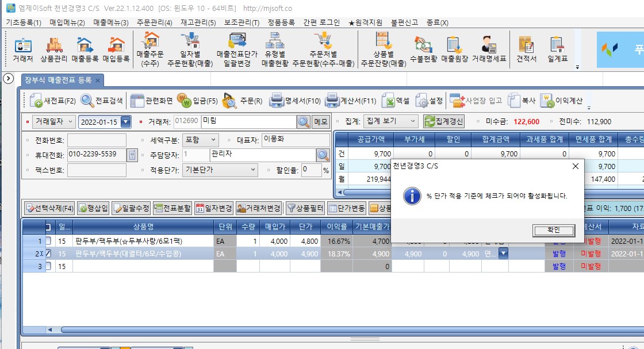Screen dimensions: 644x349
Task: Open 매출등록 toolbar icon
Action: [x=85, y=50]
